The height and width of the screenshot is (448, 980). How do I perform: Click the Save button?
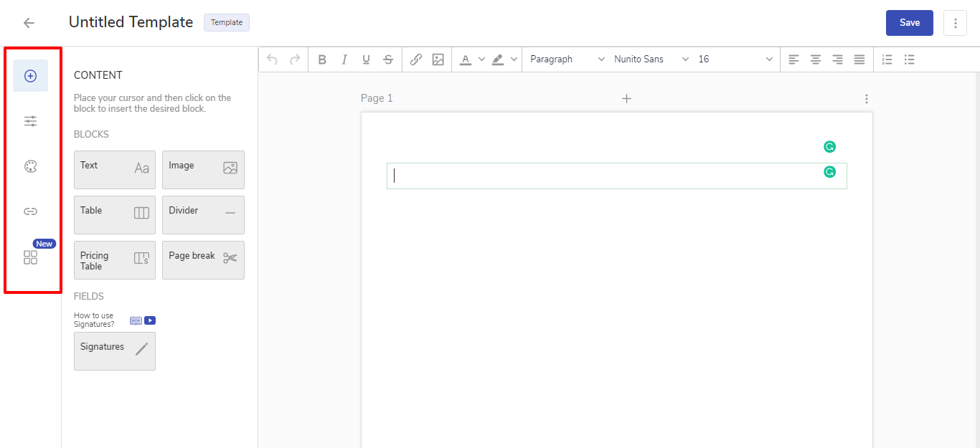point(909,23)
